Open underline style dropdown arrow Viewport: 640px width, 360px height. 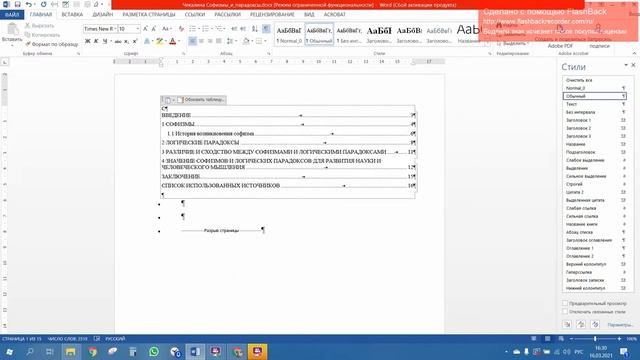tap(111, 41)
